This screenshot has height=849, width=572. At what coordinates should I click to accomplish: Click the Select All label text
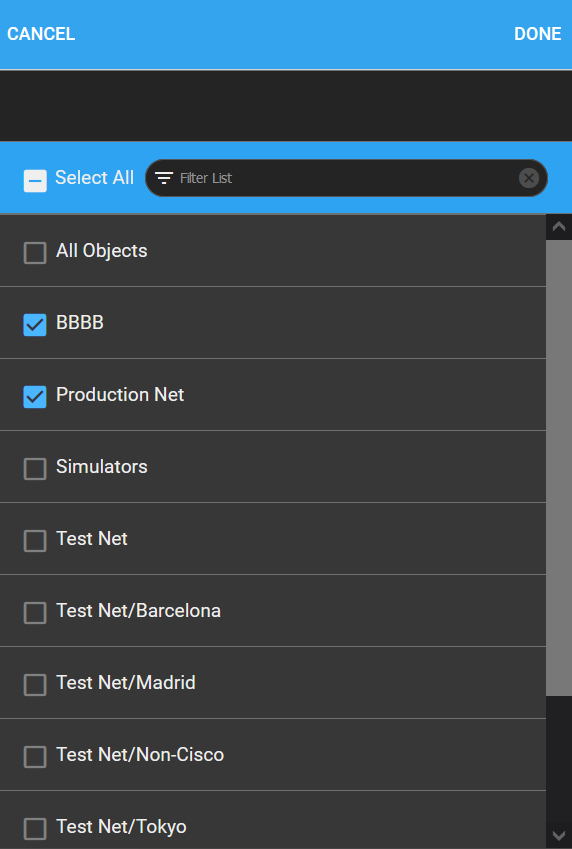coord(94,178)
